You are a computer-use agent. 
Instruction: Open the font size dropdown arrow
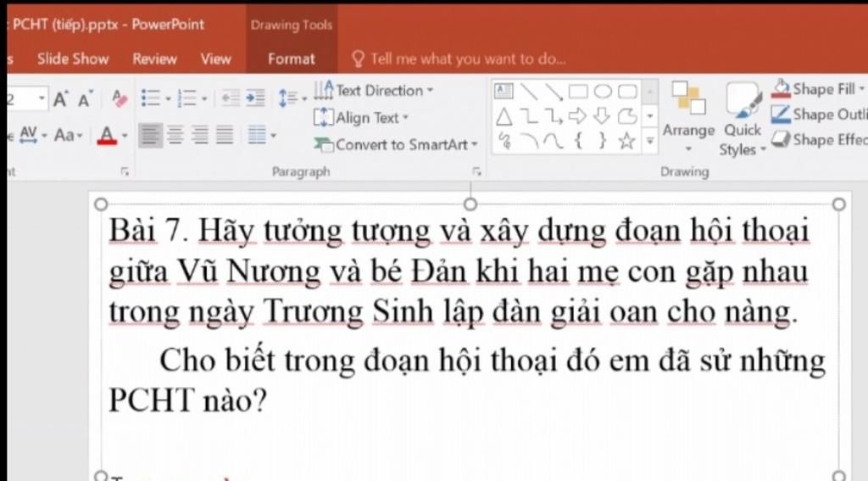pyautogui.click(x=42, y=99)
